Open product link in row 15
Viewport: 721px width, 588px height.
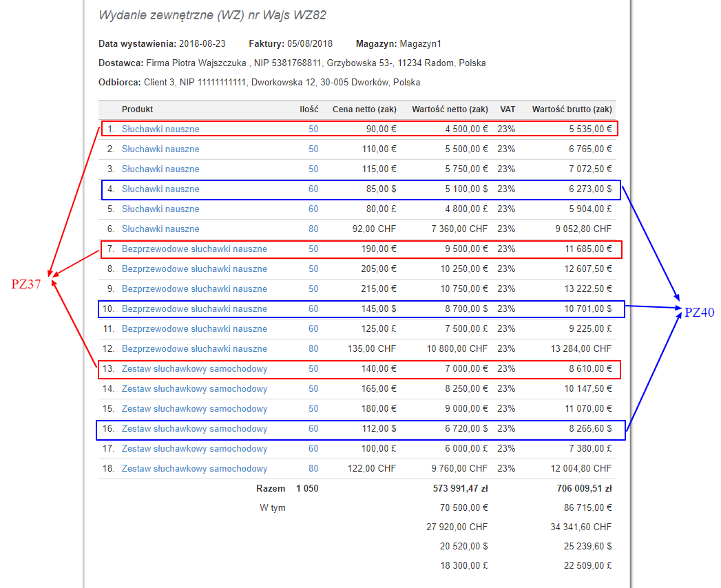click(x=194, y=409)
